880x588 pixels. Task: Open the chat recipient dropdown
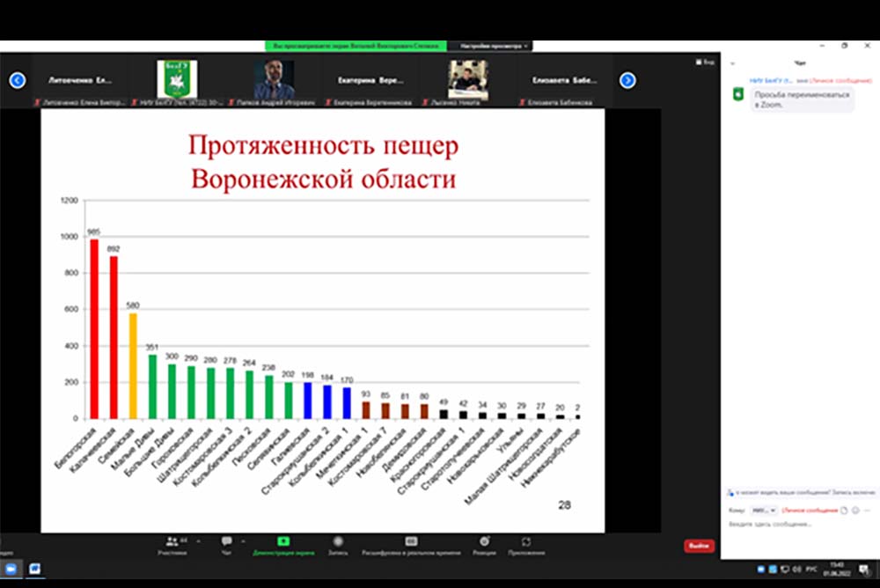[762, 511]
